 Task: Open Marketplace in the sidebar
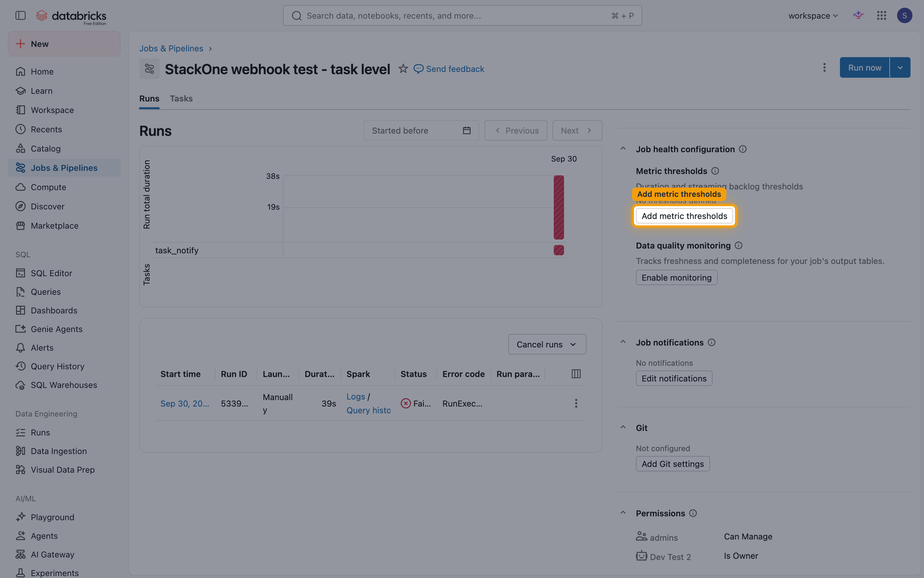click(x=64, y=225)
